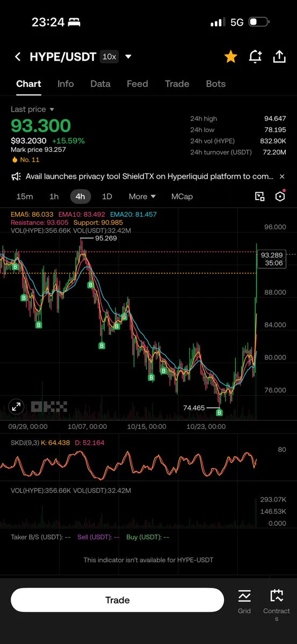Select the 4h timeframe
Image resolution: width=297 pixels, height=644 pixels.
[x=80, y=196]
